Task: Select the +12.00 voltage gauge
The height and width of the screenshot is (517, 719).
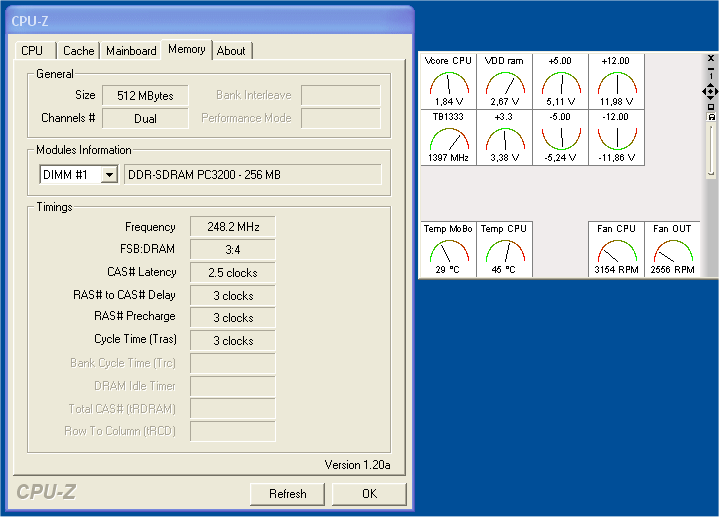Action: point(617,81)
